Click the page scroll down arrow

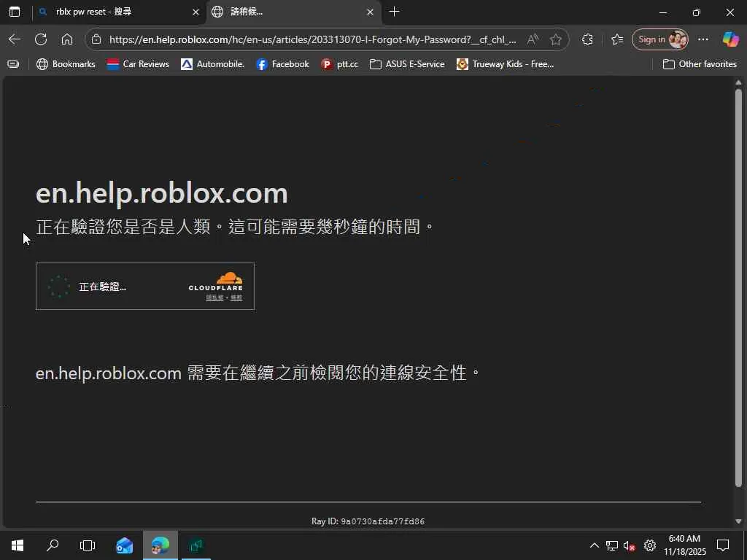click(738, 521)
